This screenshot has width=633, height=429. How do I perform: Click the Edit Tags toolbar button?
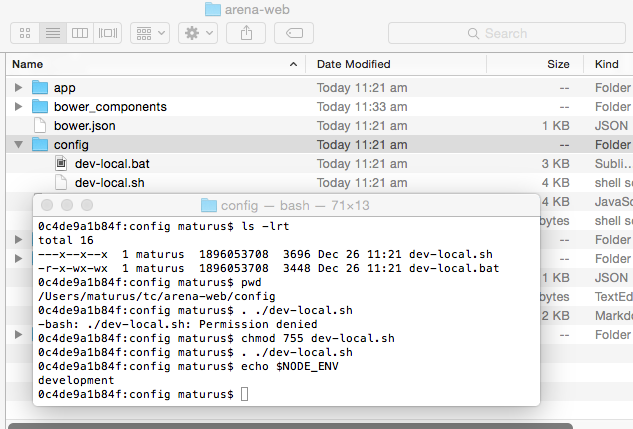(x=294, y=33)
